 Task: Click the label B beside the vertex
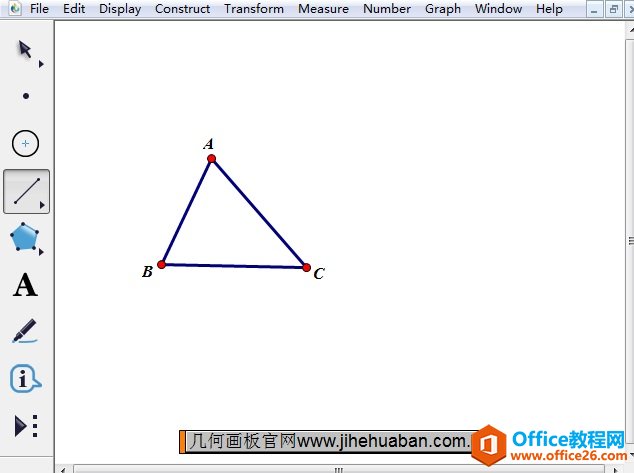(x=148, y=271)
